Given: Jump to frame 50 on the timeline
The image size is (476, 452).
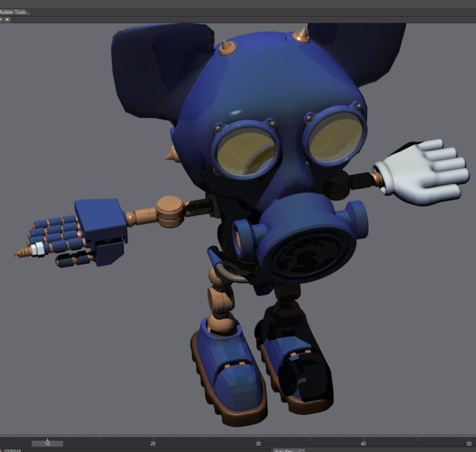Looking at the screenshot, I should click(469, 443).
